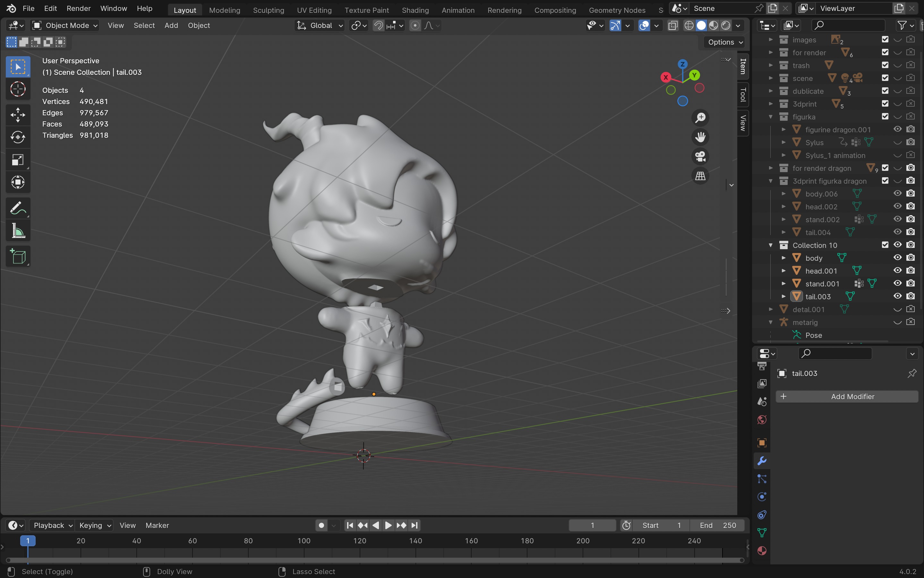This screenshot has width=924, height=578.
Task: Toggle auto keying record button
Action: coord(321,525)
